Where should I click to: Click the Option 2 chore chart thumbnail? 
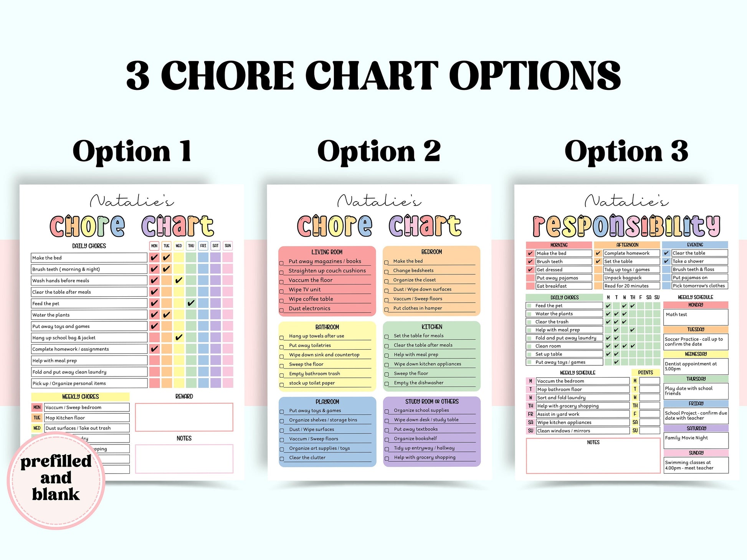pos(373,288)
